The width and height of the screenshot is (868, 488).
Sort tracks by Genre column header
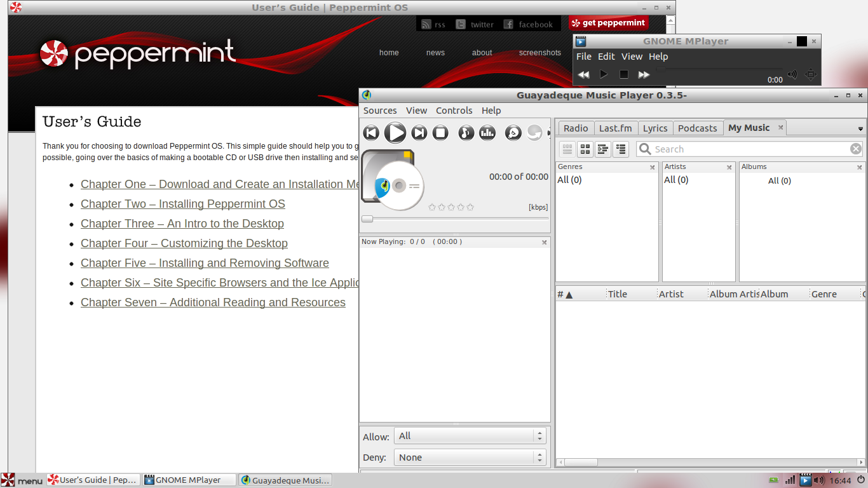(x=834, y=294)
